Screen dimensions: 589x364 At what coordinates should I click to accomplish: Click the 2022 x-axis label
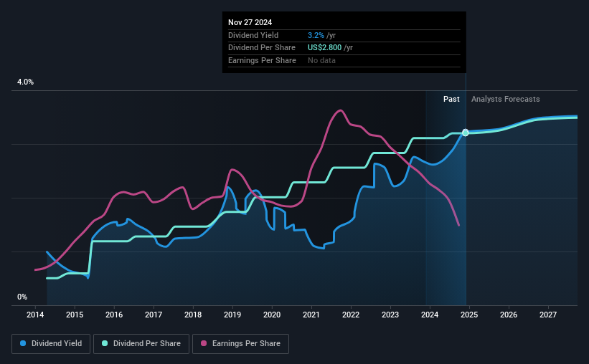click(x=351, y=315)
